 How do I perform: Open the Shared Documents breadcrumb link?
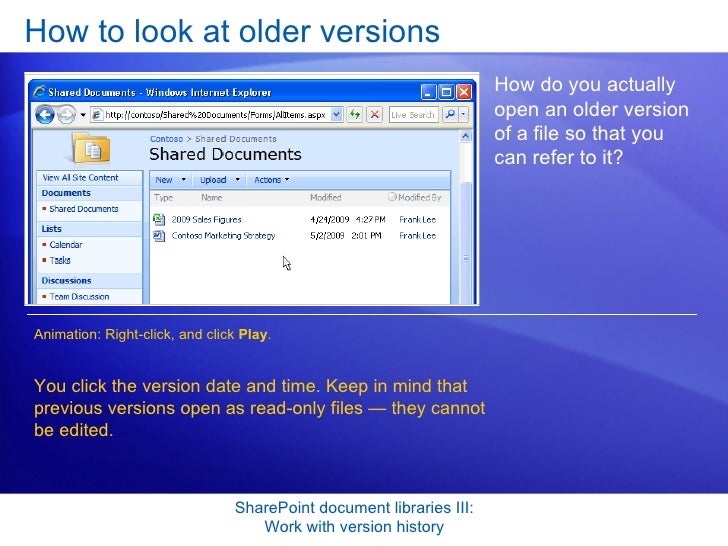(235, 139)
